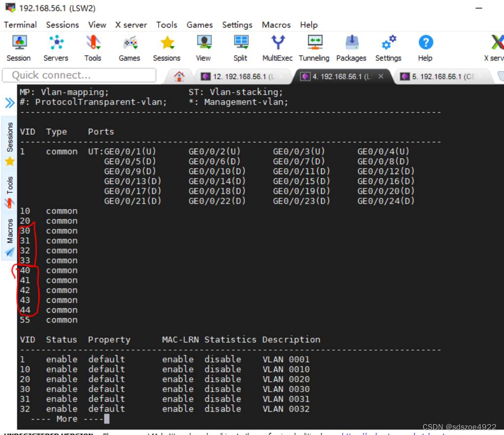Click the 'GE0/0/12(D)' port text
This screenshot has width=504, height=435.
coord(386,171)
